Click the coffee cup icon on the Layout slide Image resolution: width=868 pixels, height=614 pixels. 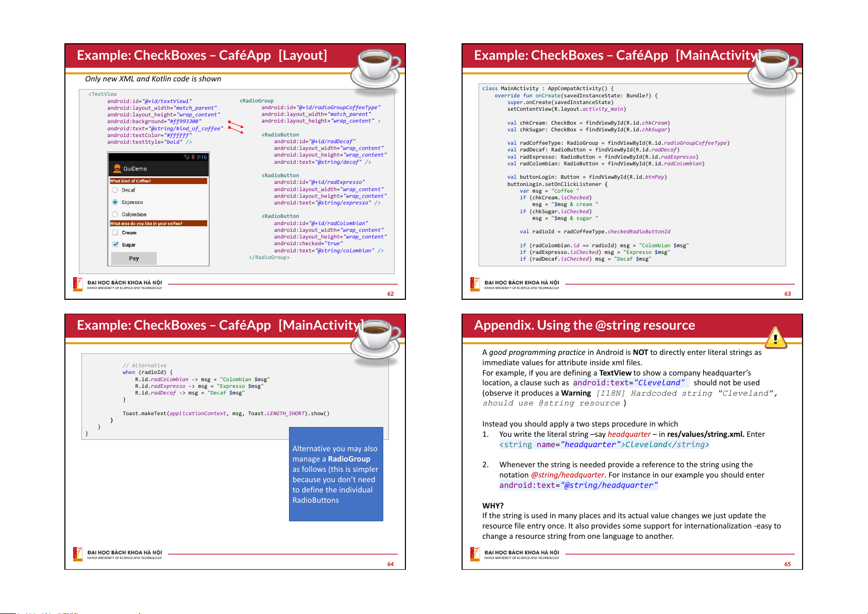(x=377, y=69)
